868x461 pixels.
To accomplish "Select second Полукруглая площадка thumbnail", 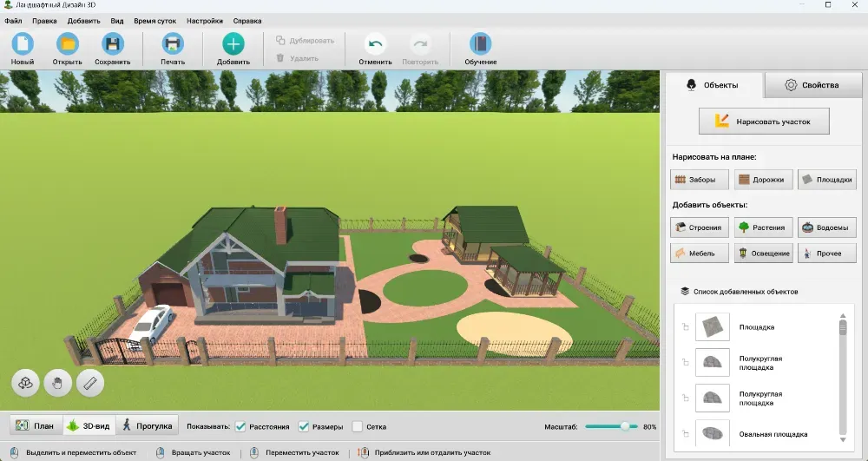I will [713, 398].
